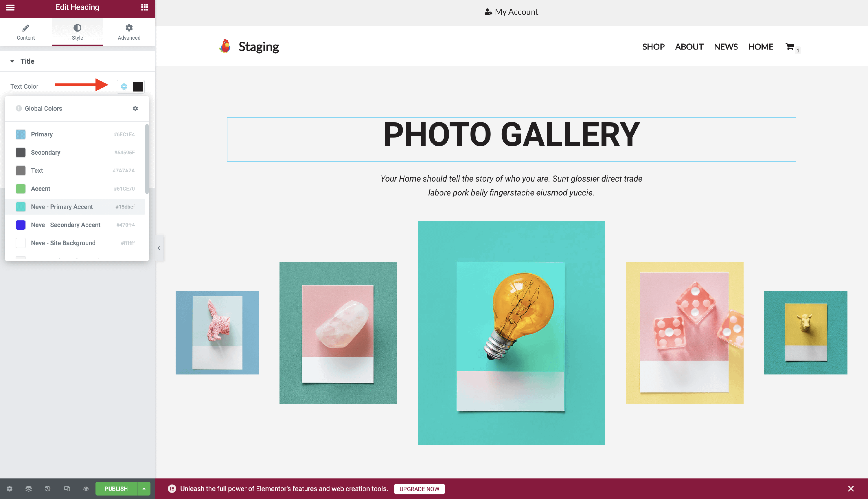The width and height of the screenshot is (868, 499).
Task: Click the Upgrade Now button
Action: [419, 489]
